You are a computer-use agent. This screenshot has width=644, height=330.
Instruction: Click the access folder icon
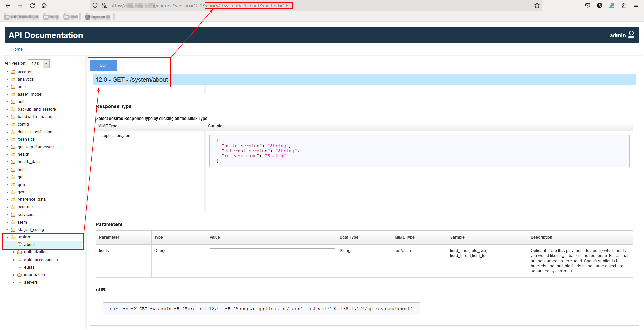[x=13, y=72]
